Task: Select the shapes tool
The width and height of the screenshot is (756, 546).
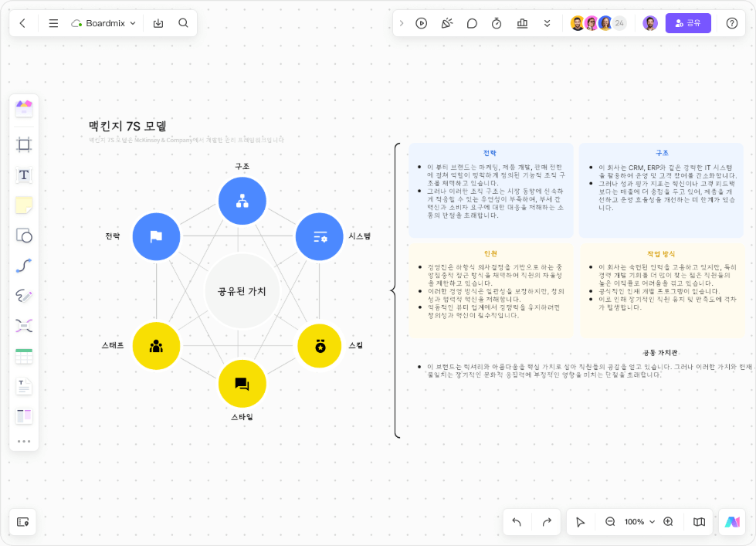Action: coord(24,236)
